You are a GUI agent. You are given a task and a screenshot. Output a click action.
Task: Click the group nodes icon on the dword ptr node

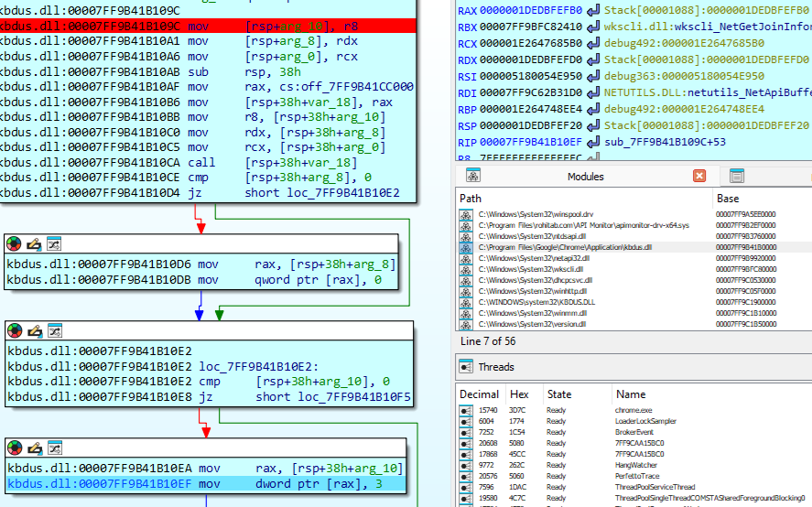(x=54, y=448)
